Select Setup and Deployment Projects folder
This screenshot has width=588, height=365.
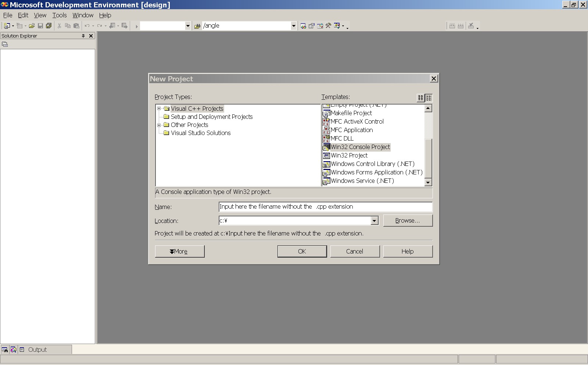211,117
